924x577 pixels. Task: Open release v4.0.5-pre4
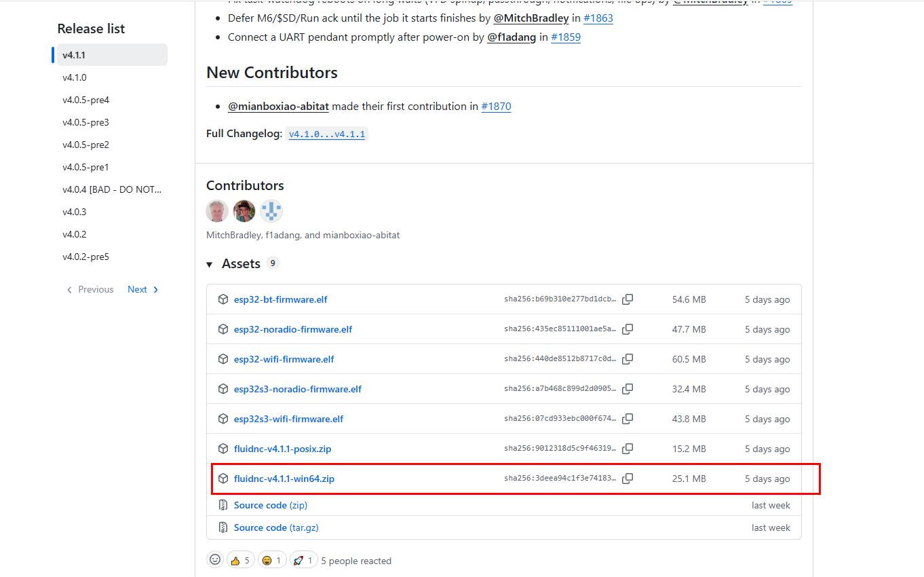(85, 100)
